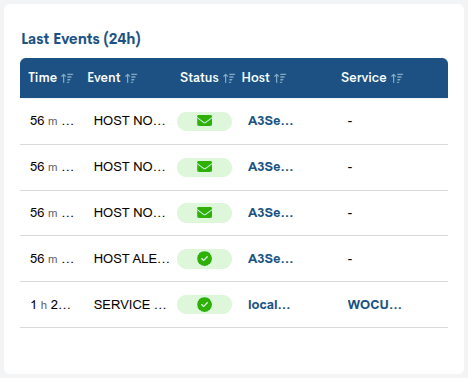Click the green check icon in the SERVICE row
Image resolution: width=468 pixels, height=378 pixels.
pyautogui.click(x=204, y=304)
